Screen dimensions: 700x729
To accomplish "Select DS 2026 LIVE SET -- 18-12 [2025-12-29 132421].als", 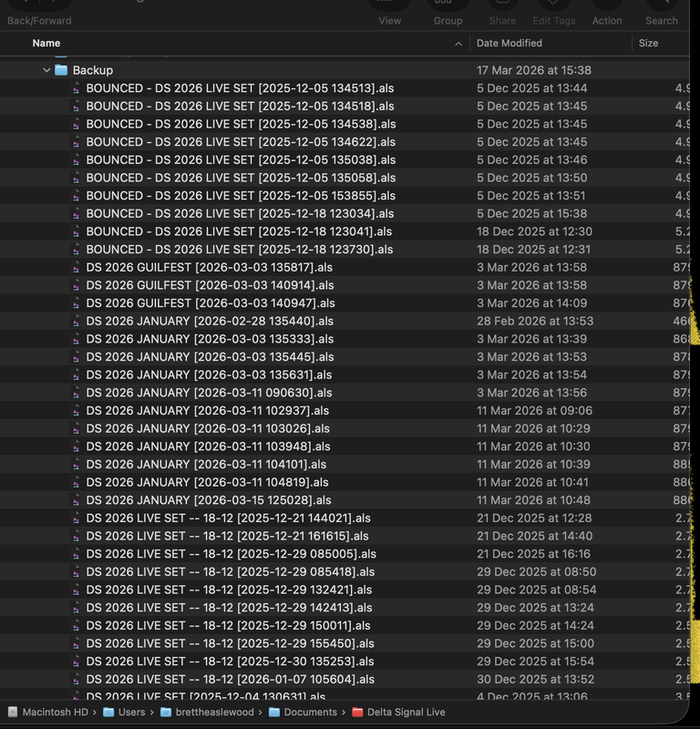I will point(229,590).
